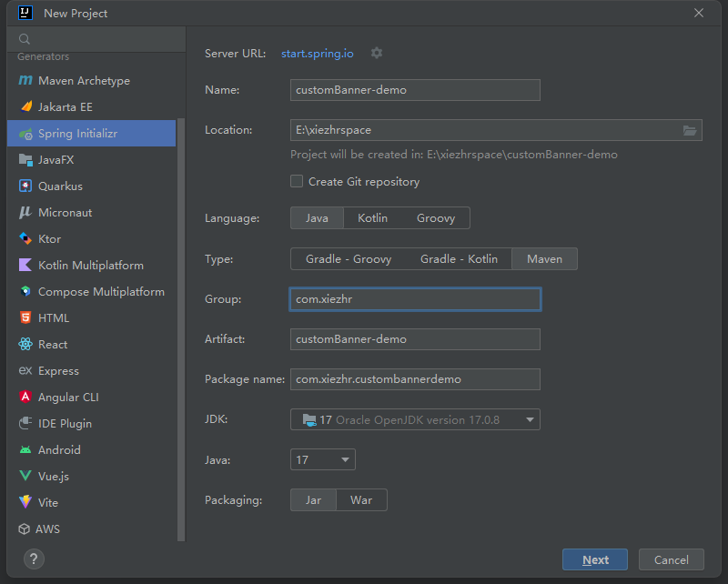The height and width of the screenshot is (584, 728).
Task: Select Jar packaging
Action: tap(313, 500)
